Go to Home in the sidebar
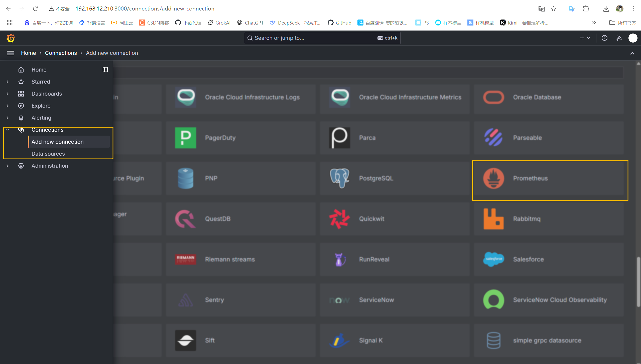 click(x=39, y=70)
